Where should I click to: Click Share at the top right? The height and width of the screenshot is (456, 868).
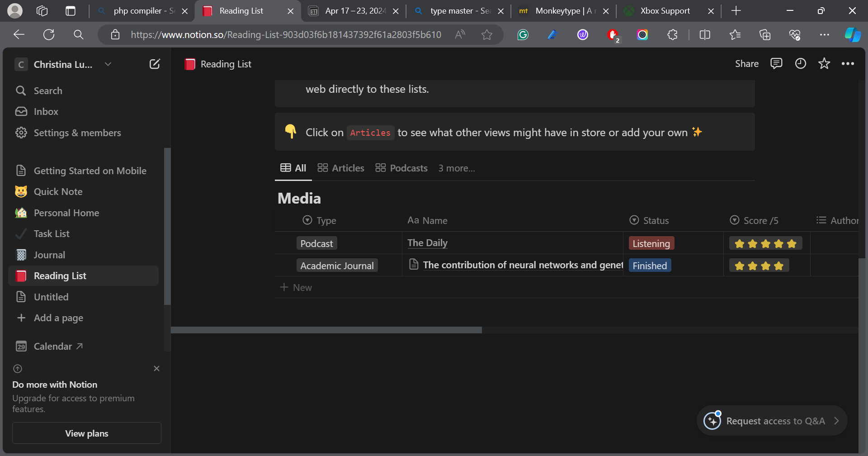(x=746, y=64)
